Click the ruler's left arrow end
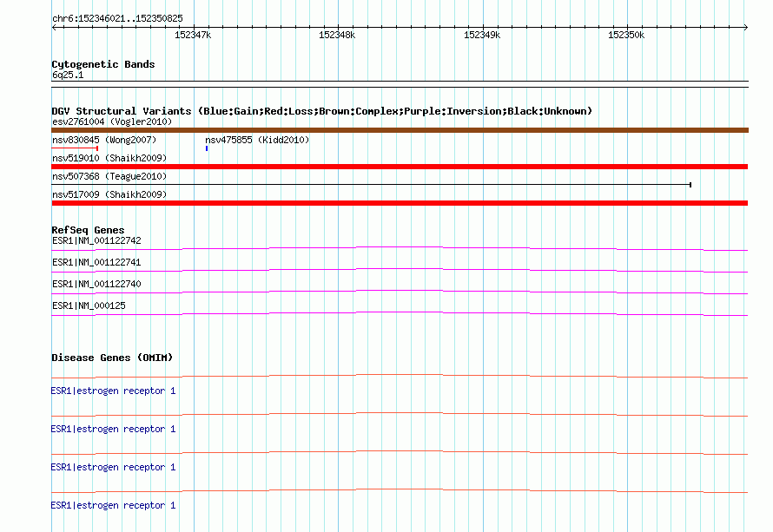Screen dimensions: 773x532 tap(54, 28)
